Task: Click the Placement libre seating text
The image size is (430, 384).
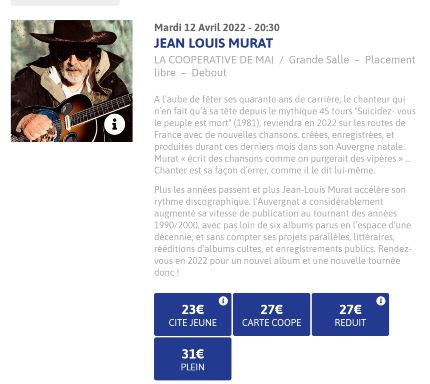Action: point(285,66)
